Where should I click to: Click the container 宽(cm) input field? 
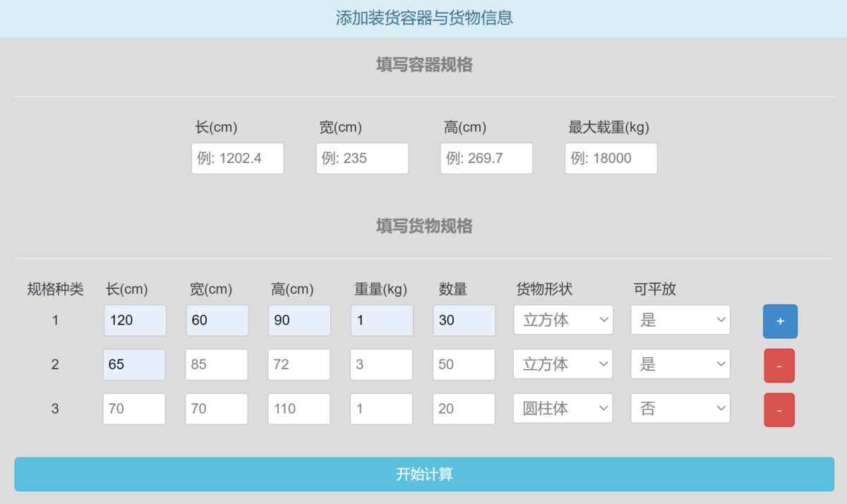click(362, 158)
